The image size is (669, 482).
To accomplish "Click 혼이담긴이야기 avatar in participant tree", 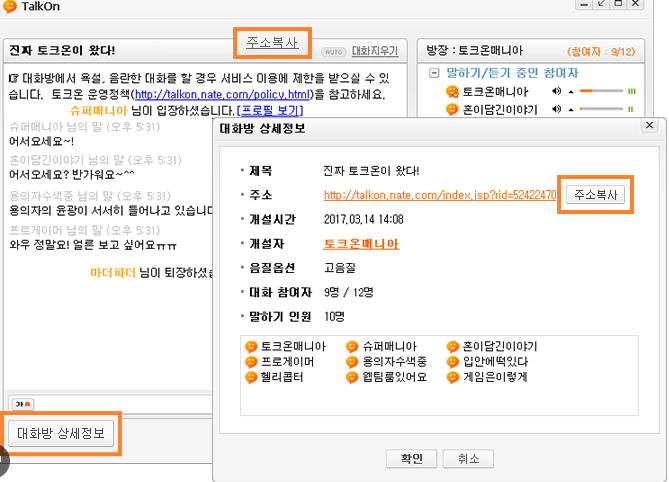I will click(452, 110).
